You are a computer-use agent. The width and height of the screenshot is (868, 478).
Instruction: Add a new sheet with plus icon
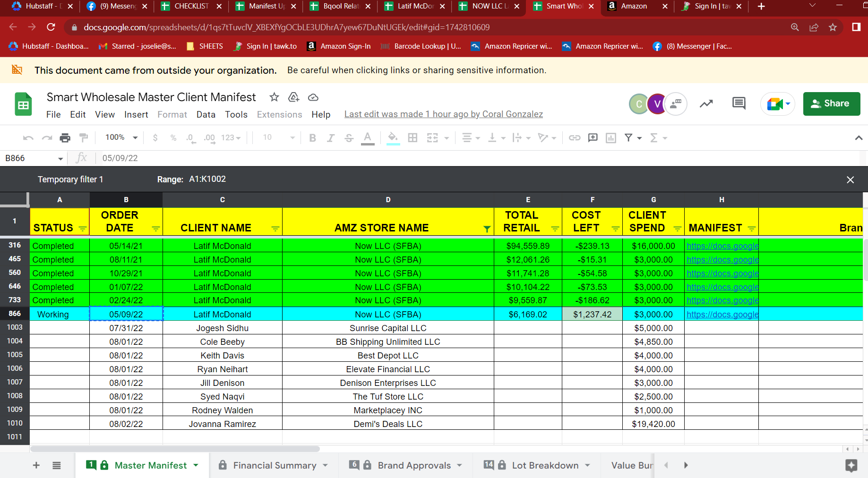pos(36,466)
